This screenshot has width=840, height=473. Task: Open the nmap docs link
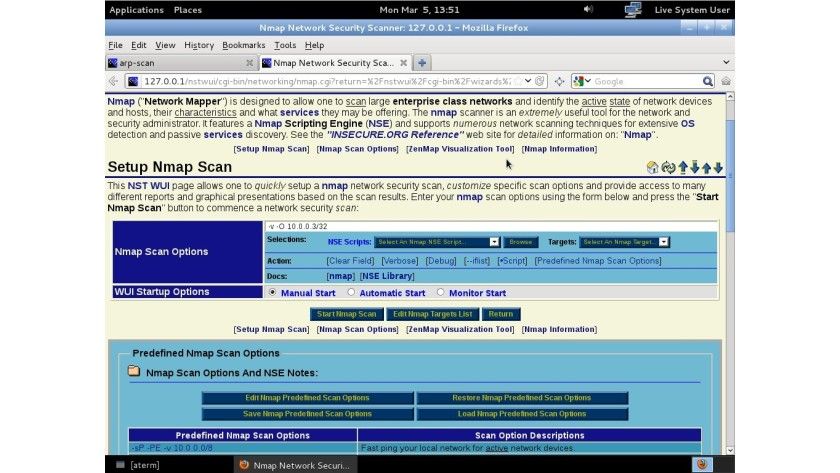[341, 276]
